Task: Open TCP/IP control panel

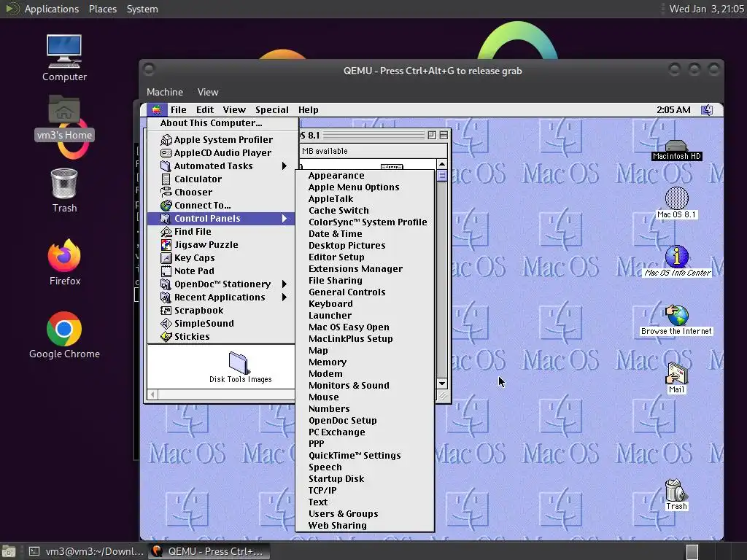Action: pos(365,491)
